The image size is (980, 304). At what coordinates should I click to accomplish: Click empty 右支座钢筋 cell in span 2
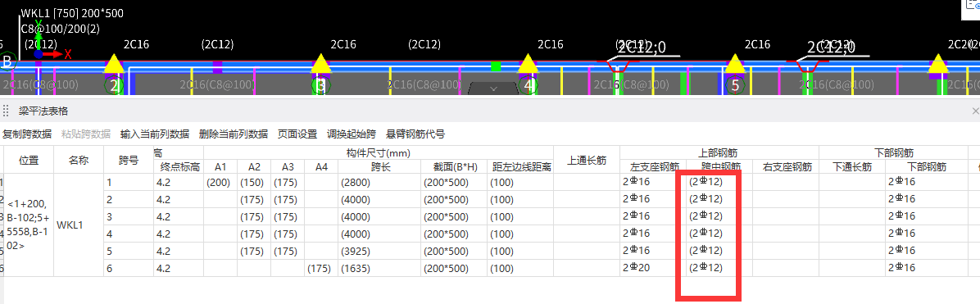[x=786, y=200]
